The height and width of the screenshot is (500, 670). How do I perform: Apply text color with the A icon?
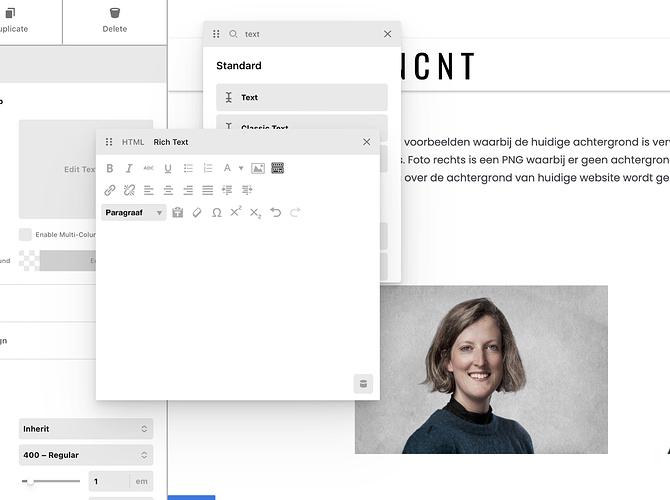(227, 168)
